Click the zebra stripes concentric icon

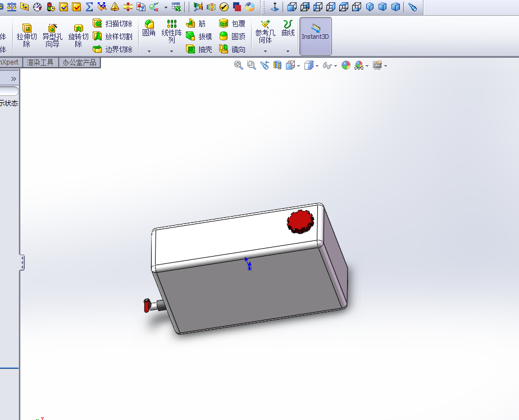tap(211, 7)
